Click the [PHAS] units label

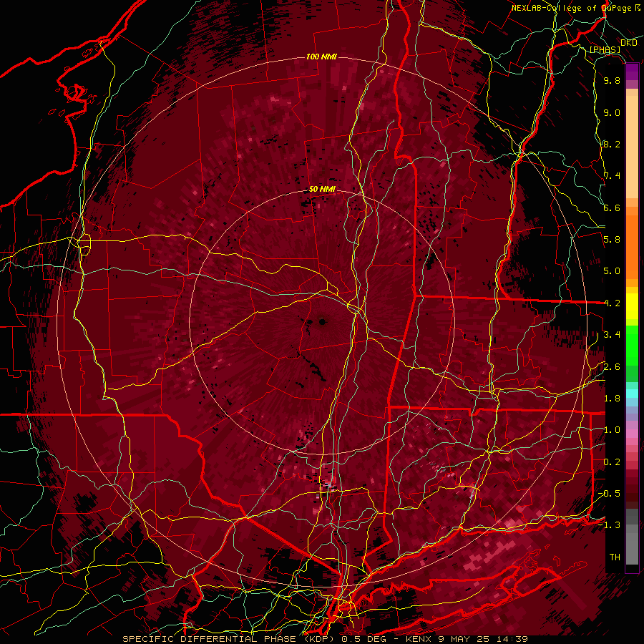pos(605,50)
